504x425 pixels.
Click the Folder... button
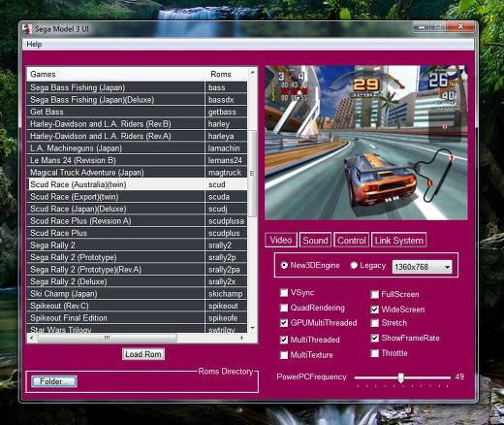click(54, 381)
